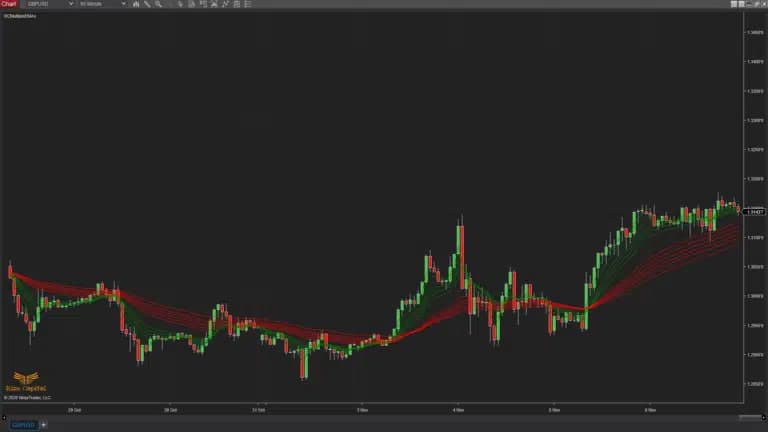Viewport: 768px width, 432px height.
Task: Open the chart style bars icon
Action: (x=135, y=4)
